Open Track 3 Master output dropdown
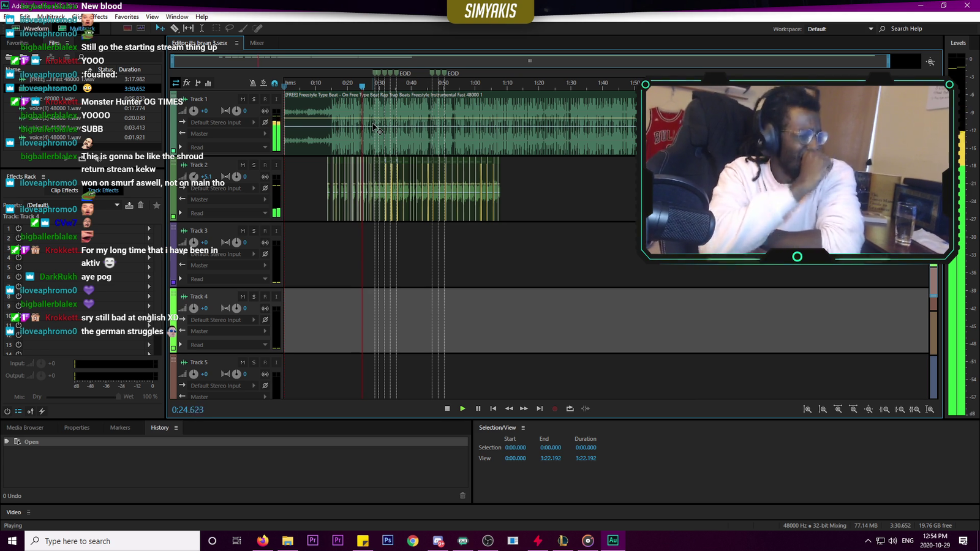 228,265
